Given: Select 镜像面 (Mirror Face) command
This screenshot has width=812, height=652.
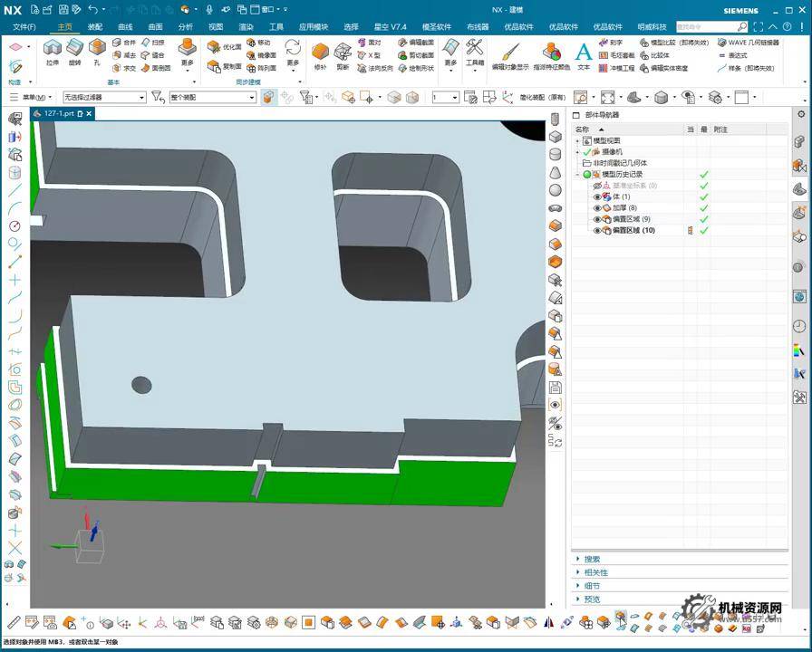Looking at the screenshot, I should [x=258, y=55].
